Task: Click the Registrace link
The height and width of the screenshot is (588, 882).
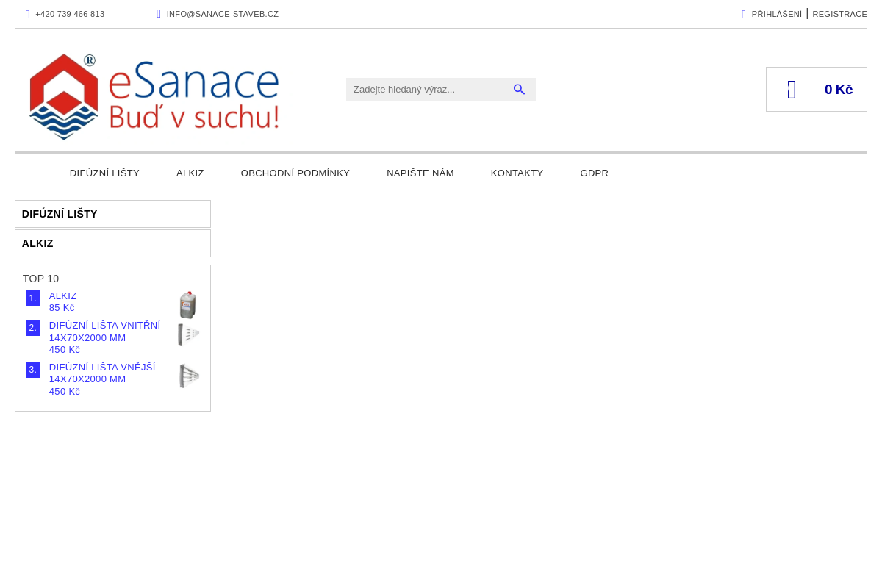Action: 839,14
